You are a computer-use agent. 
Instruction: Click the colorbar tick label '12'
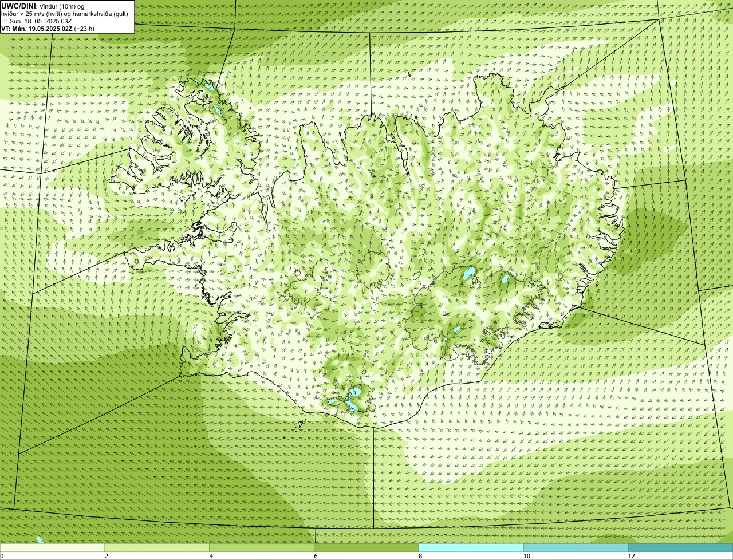tap(631, 556)
